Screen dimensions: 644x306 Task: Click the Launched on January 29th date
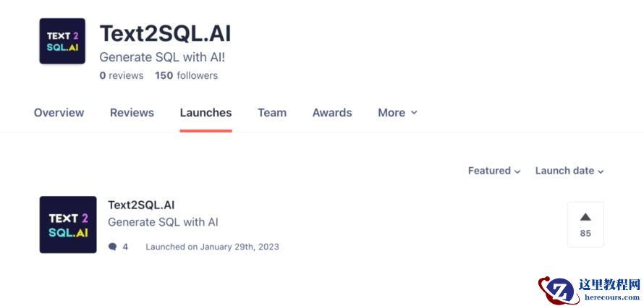coord(212,247)
